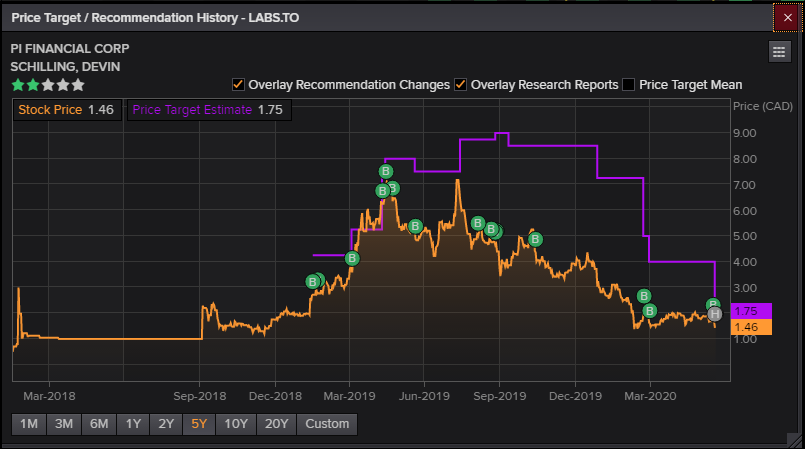Toggle Overlay Recommendation Changes checkbox
The height and width of the screenshot is (449, 805).
[x=238, y=85]
